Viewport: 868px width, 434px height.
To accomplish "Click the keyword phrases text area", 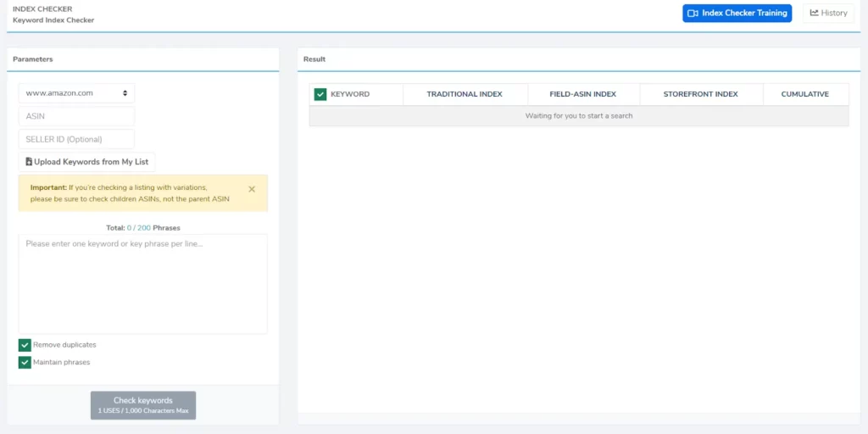I will (142, 284).
